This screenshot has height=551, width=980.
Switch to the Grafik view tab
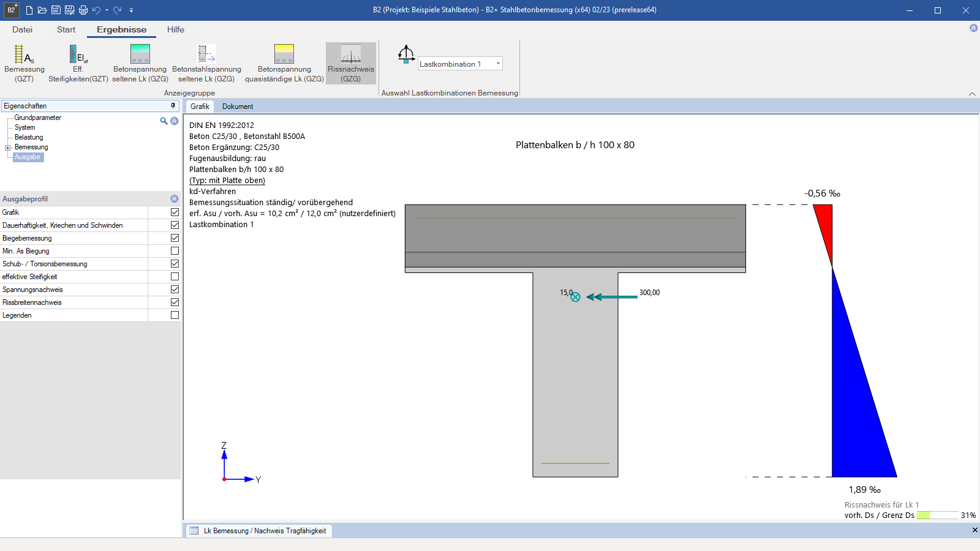(200, 107)
